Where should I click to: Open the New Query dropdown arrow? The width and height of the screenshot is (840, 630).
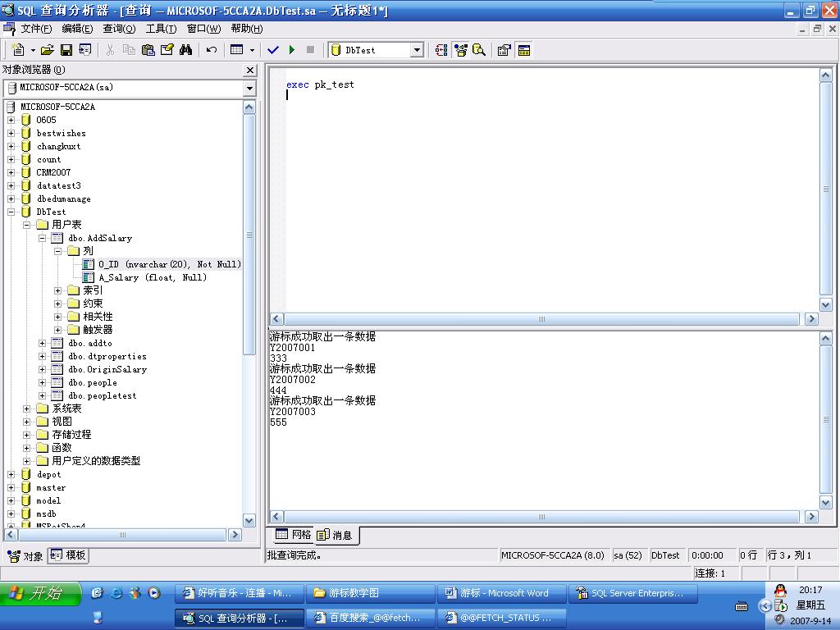(x=33, y=50)
